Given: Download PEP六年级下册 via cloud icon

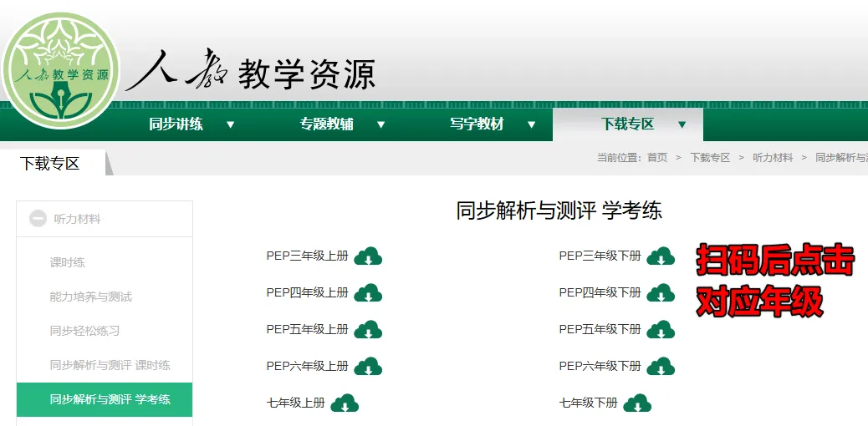Looking at the screenshot, I should tap(661, 366).
